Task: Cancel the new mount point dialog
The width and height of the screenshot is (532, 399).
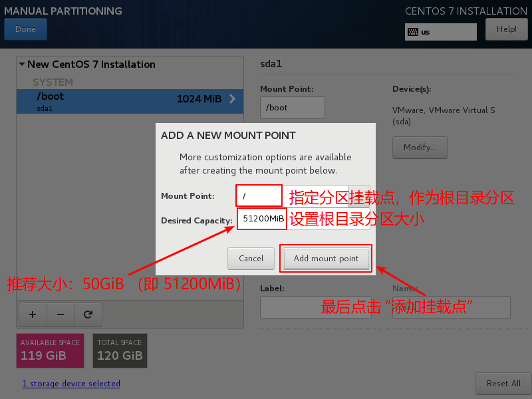Action: coord(251,259)
